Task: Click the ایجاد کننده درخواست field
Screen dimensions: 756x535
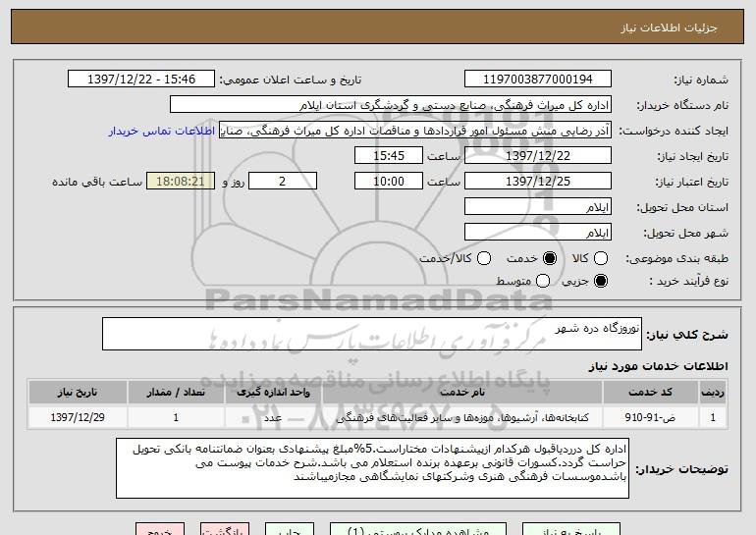Action: pos(415,131)
